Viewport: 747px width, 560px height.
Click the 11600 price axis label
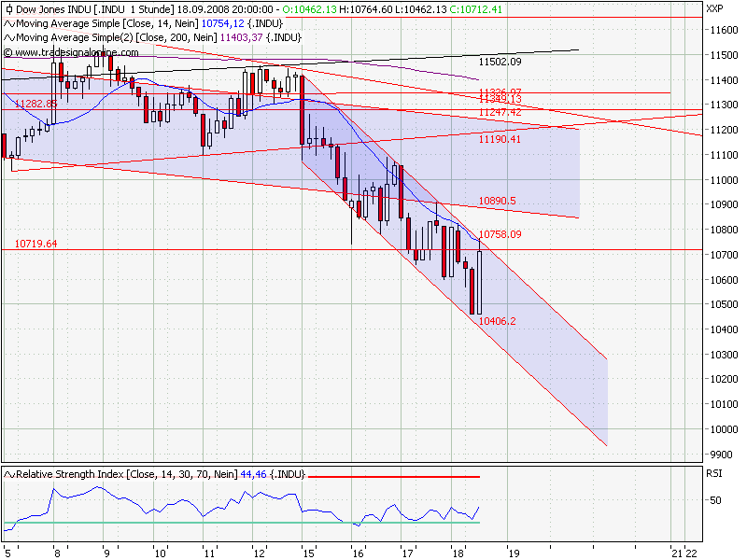tap(725, 30)
